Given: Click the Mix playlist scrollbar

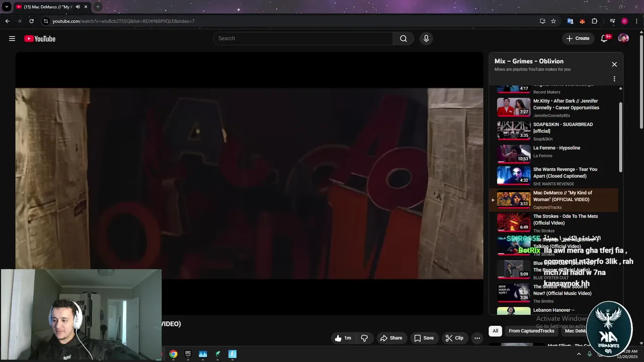Looking at the screenshot, I should (620, 137).
